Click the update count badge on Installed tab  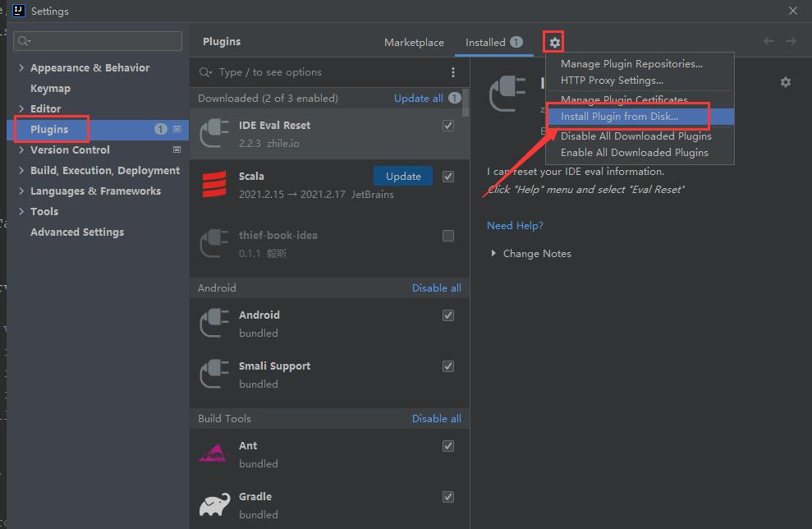click(x=516, y=42)
